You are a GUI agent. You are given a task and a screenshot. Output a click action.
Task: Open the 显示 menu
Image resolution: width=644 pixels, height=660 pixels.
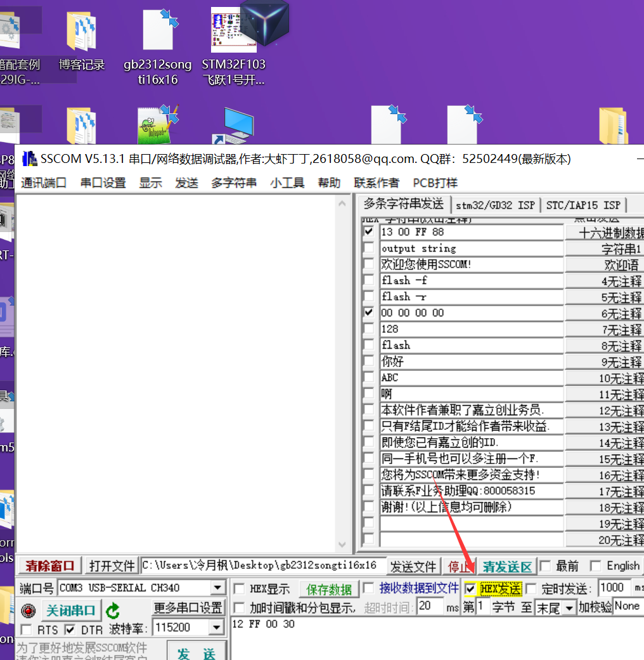(151, 183)
